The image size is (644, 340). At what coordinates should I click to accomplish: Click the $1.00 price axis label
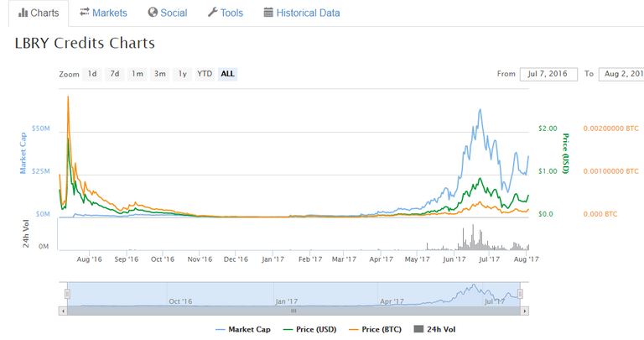(548, 171)
